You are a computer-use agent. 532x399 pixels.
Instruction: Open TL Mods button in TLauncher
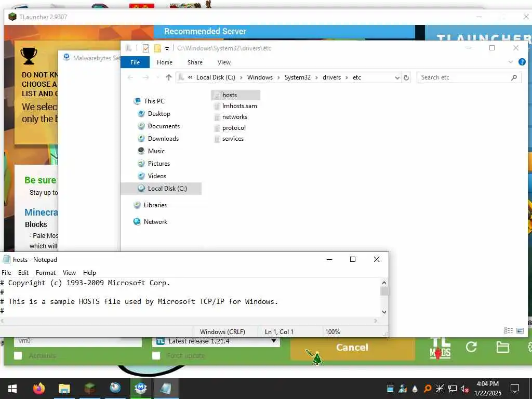[440, 349]
